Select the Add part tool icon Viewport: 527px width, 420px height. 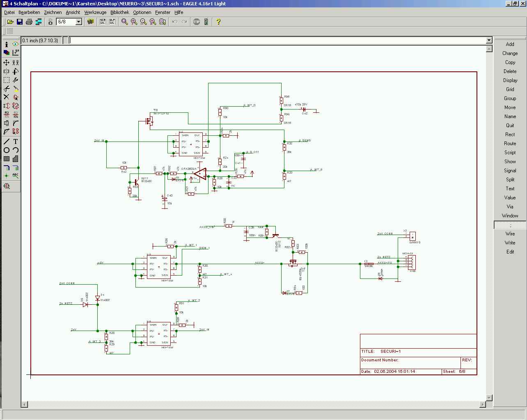(x=16, y=97)
